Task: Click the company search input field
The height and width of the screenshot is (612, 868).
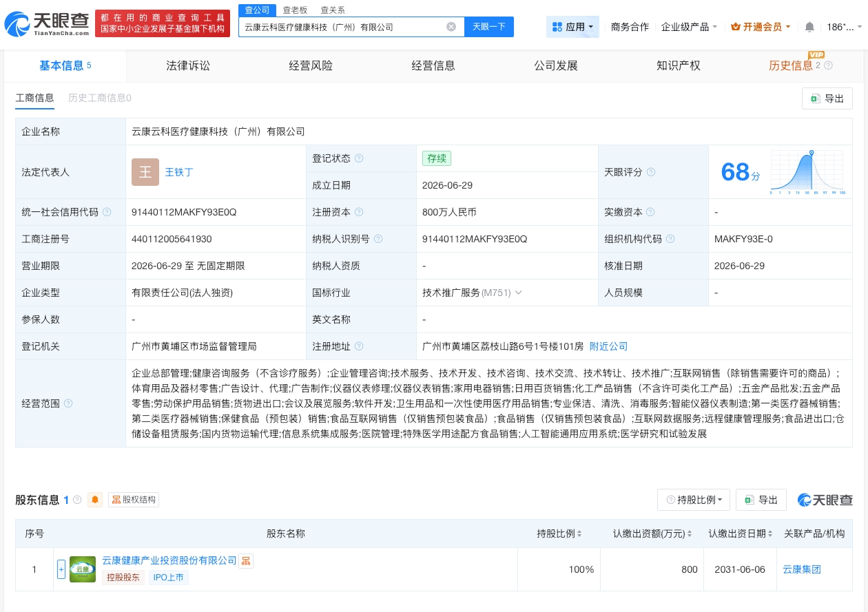Action: (342, 27)
